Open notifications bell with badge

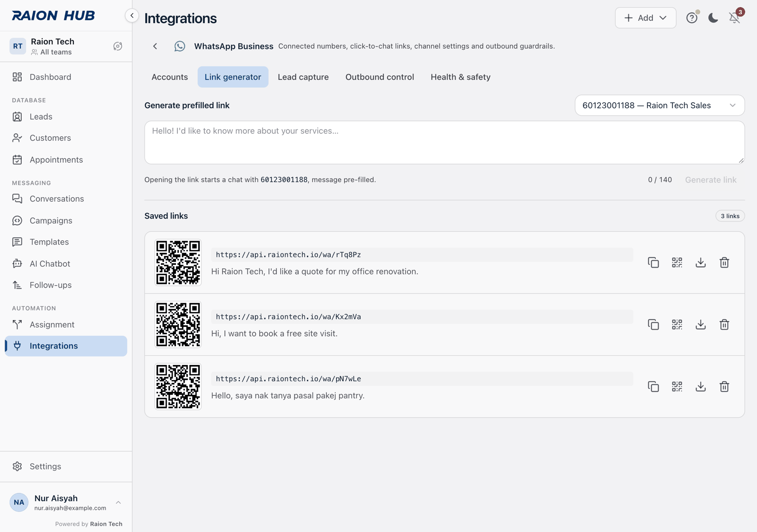click(x=734, y=18)
